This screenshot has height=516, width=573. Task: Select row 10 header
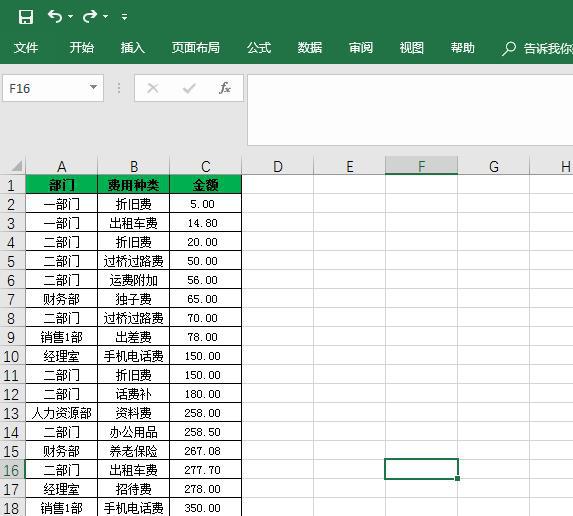[x=12, y=356]
